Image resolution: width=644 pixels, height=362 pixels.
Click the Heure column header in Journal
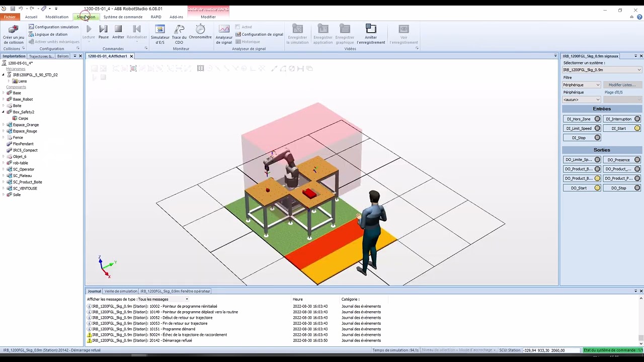(x=298, y=299)
